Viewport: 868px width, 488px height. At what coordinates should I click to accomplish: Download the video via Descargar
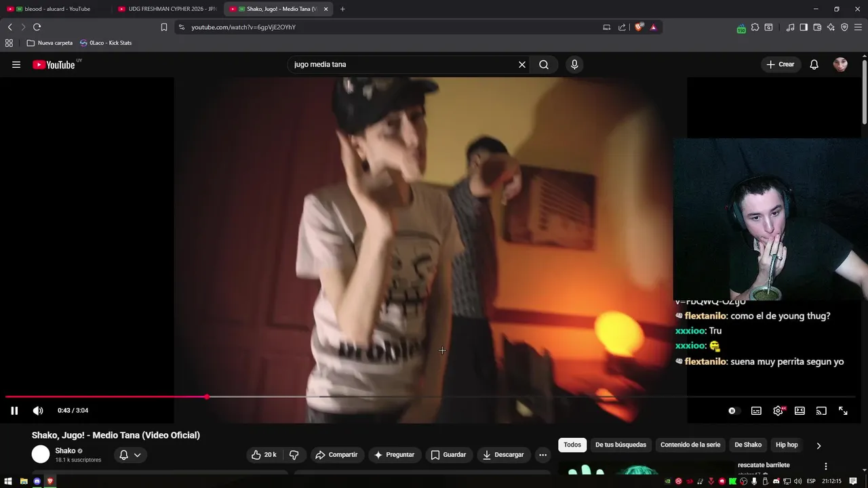503,455
